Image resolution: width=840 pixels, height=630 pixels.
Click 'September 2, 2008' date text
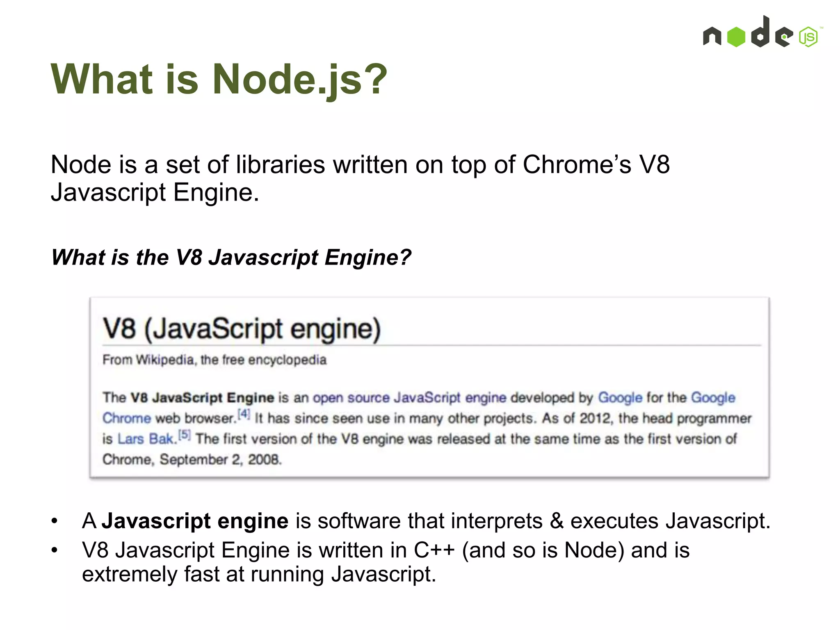(x=220, y=459)
